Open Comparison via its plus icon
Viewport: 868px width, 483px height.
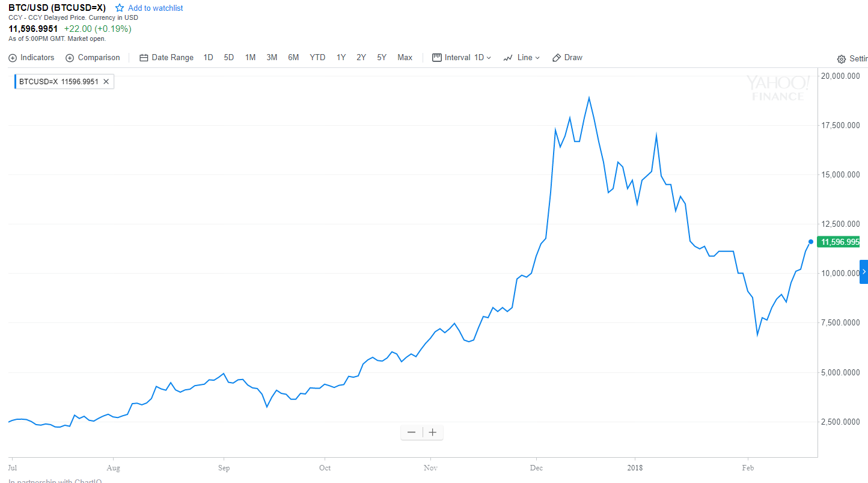tap(70, 58)
